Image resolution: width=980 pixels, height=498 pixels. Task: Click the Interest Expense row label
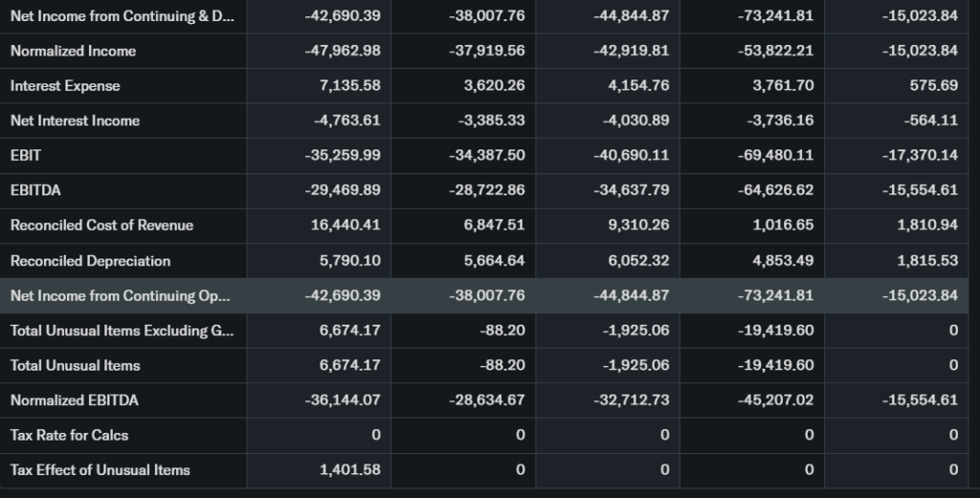tap(65, 86)
